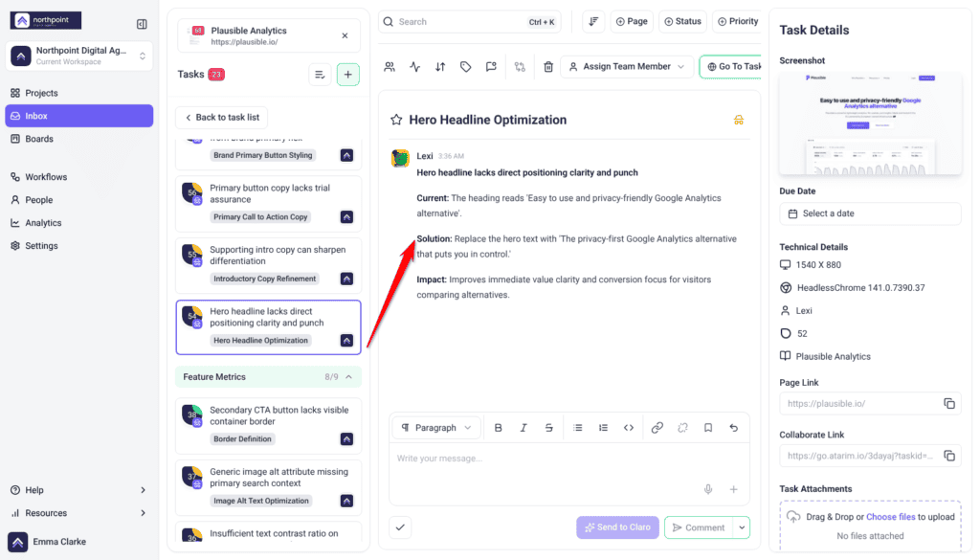Open the People page

coord(78,200)
